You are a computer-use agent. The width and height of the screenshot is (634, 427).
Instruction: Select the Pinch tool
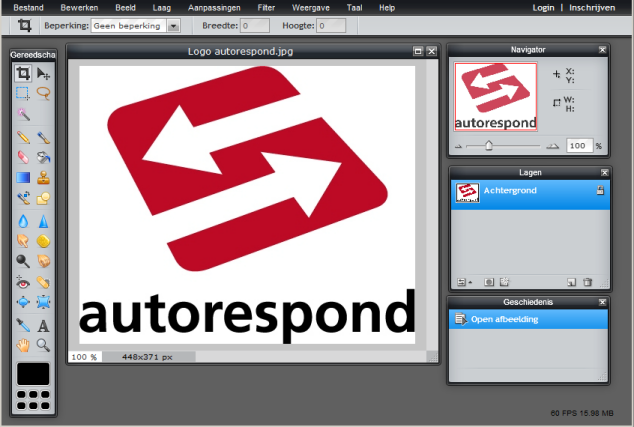coord(43,302)
